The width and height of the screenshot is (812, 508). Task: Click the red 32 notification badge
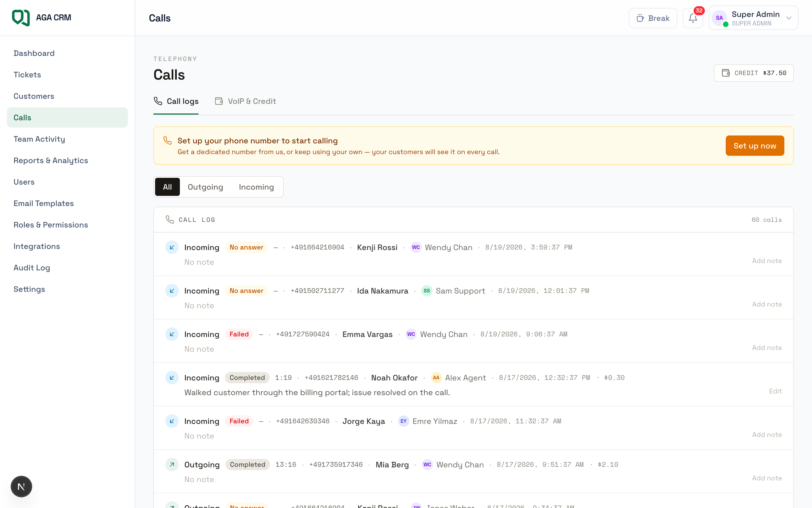click(699, 10)
